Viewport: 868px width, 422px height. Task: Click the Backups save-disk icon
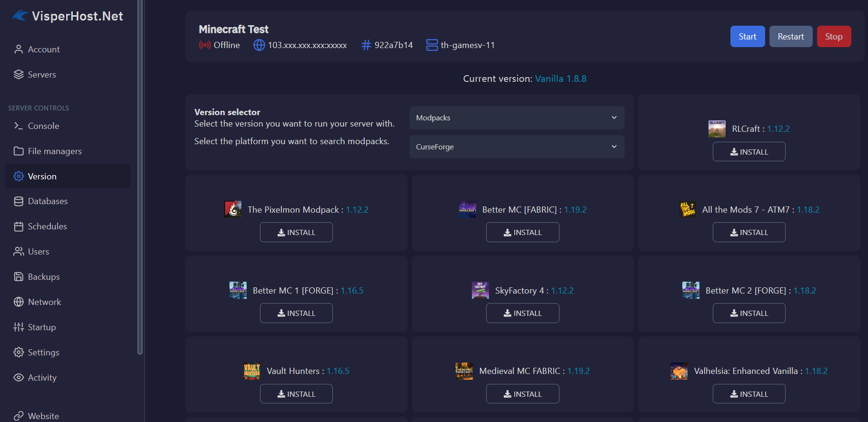[19, 277]
